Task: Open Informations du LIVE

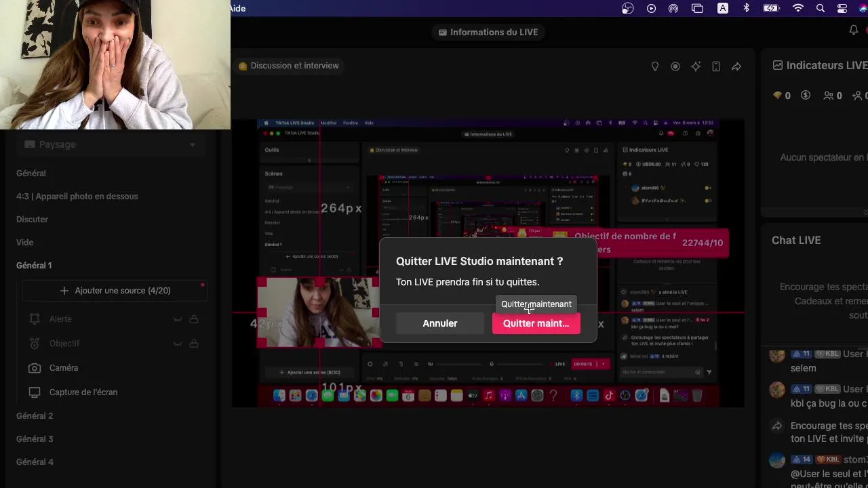Action: pos(488,32)
